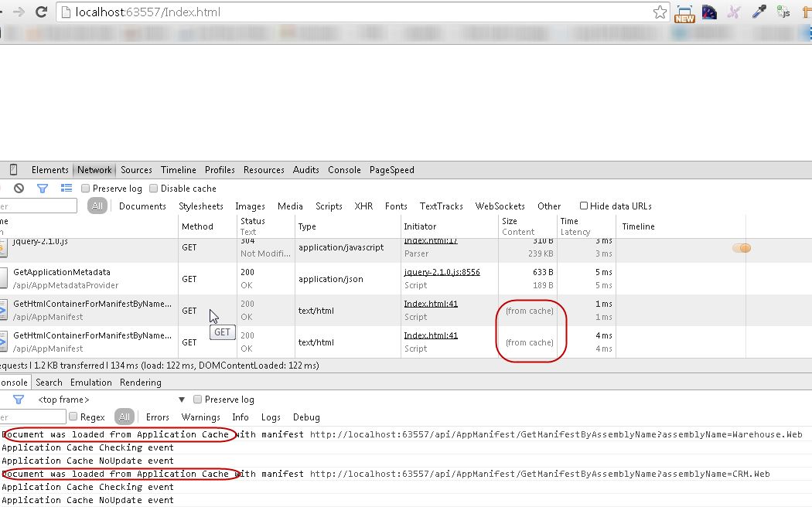Show only Debug messages in console
812x517 pixels.
point(306,417)
